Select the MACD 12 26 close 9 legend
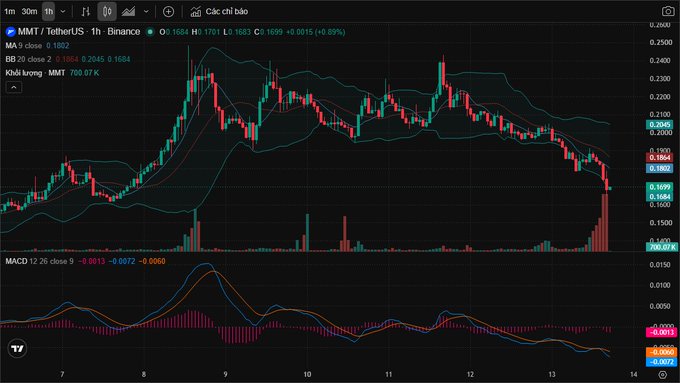The image size is (680, 383). [39, 261]
